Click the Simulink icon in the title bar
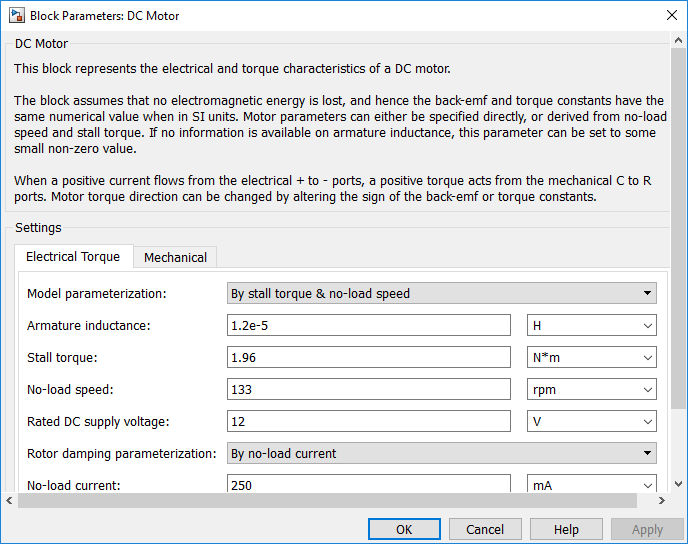Screen dimensions: 688x544 tap(15, 16)
